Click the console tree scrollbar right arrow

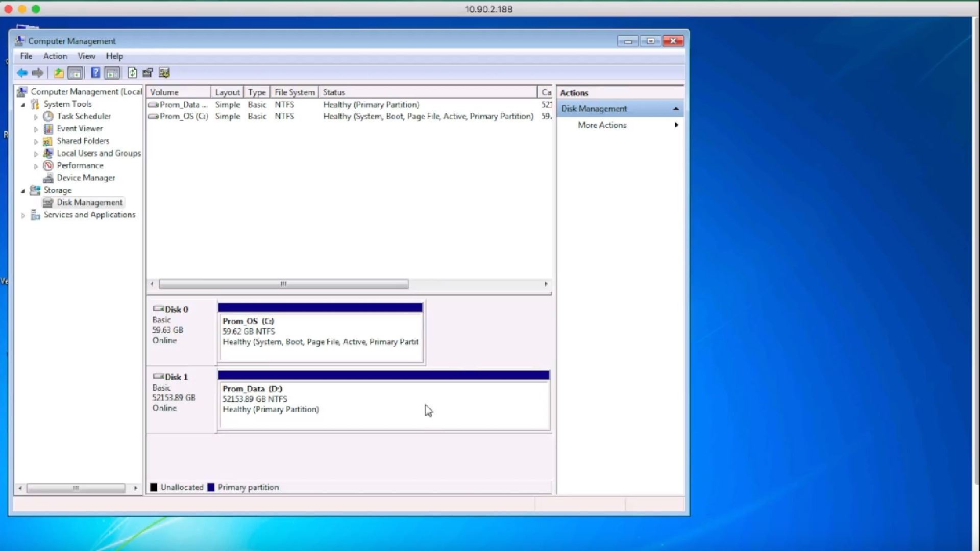(x=135, y=488)
